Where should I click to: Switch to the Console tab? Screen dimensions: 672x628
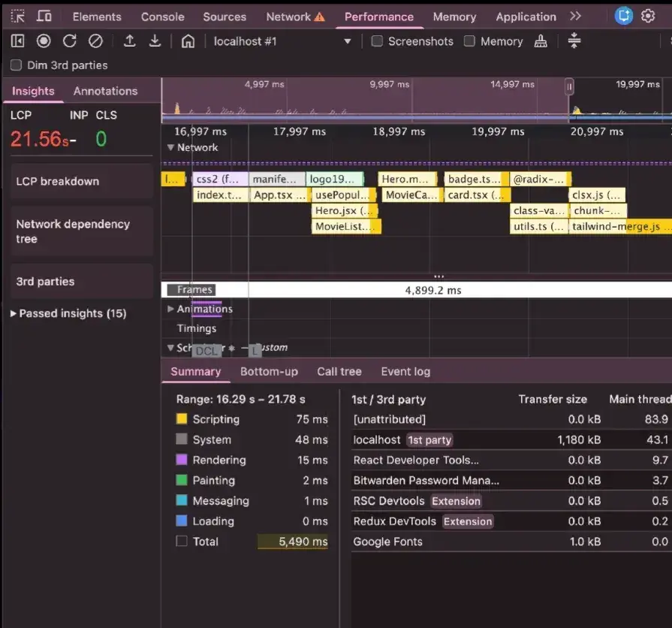click(x=162, y=17)
